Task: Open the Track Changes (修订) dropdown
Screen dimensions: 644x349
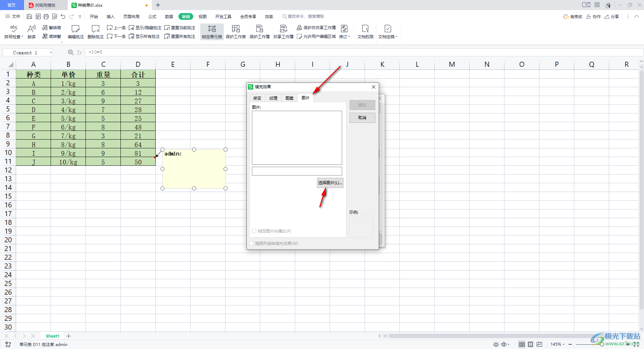Action: (344, 32)
